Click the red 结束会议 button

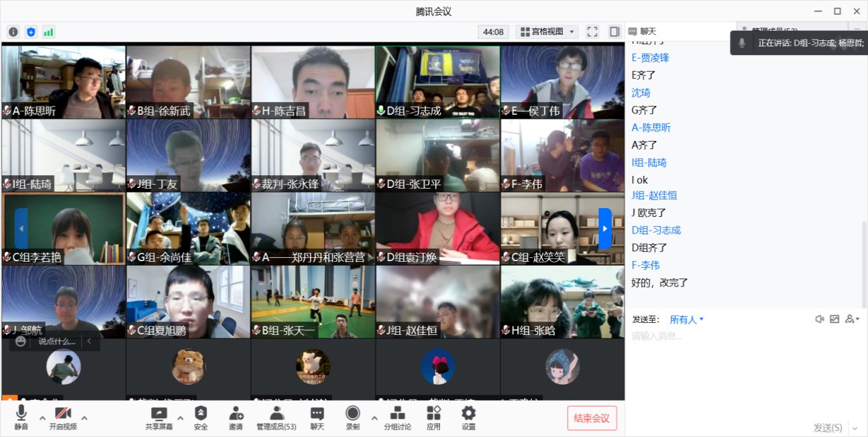pyautogui.click(x=592, y=418)
